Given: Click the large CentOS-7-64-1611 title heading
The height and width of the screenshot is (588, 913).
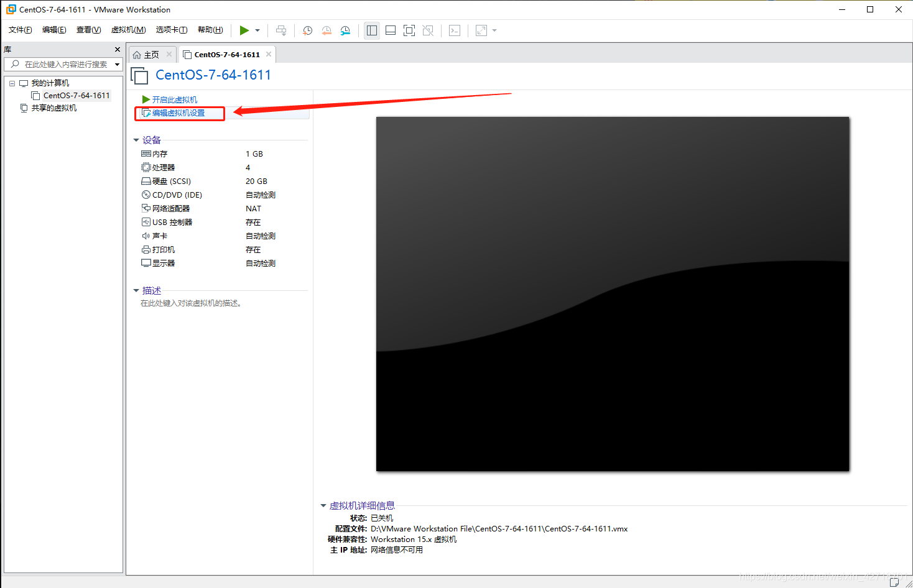Looking at the screenshot, I should coord(213,75).
